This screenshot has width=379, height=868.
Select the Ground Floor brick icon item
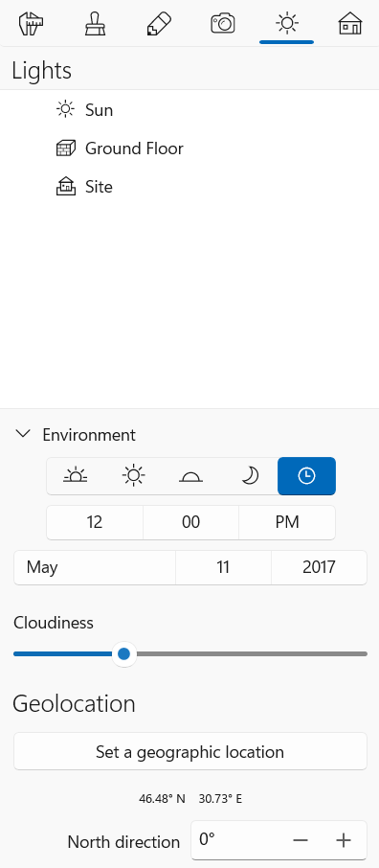pyautogui.click(x=66, y=148)
